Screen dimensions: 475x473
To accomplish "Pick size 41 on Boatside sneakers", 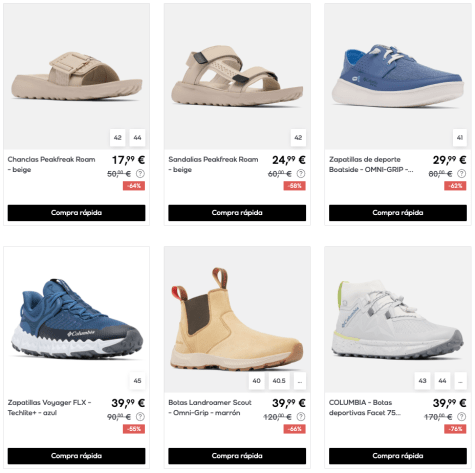I will (460, 138).
